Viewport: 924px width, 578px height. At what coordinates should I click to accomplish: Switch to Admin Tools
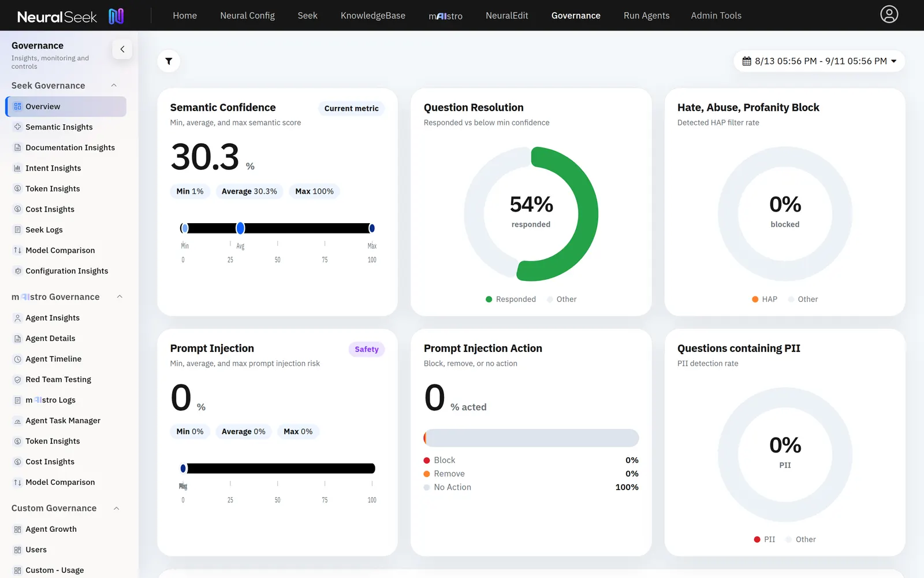pos(716,16)
